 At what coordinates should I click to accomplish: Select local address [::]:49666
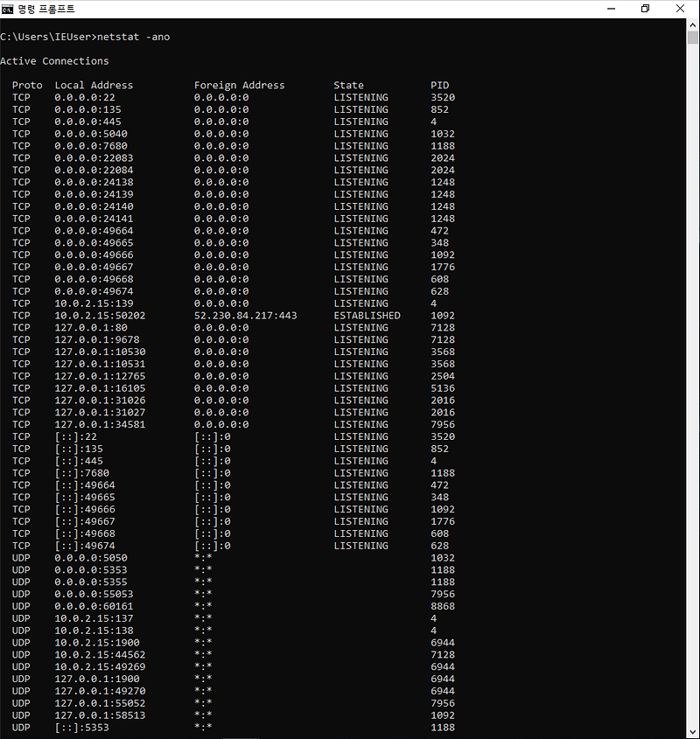pos(85,510)
